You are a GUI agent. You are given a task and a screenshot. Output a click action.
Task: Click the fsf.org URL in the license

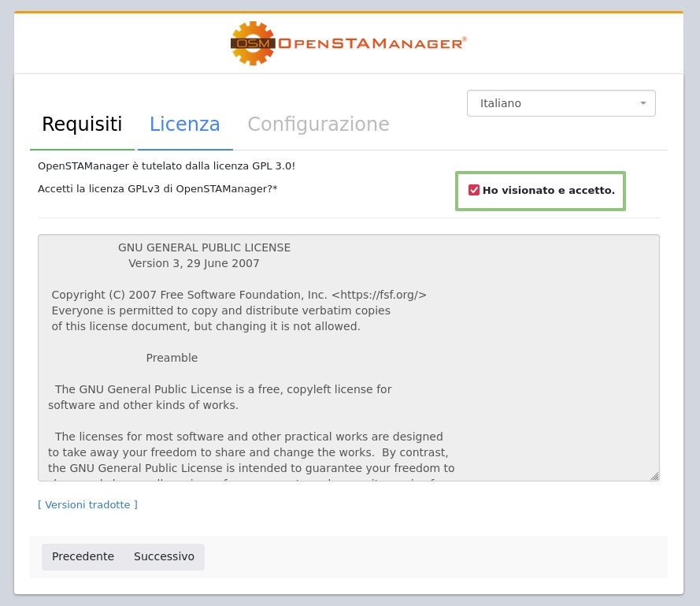click(x=379, y=295)
